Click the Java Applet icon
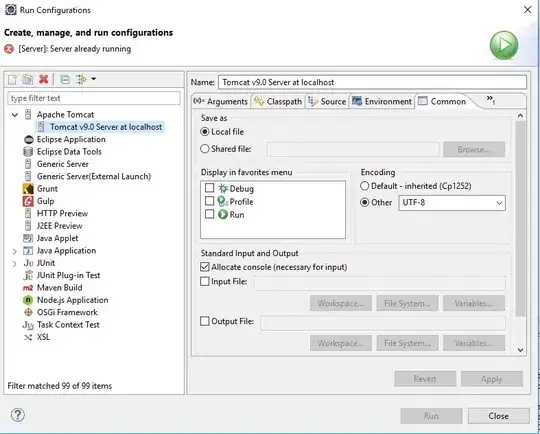This screenshot has height=434, width=540. click(x=28, y=238)
